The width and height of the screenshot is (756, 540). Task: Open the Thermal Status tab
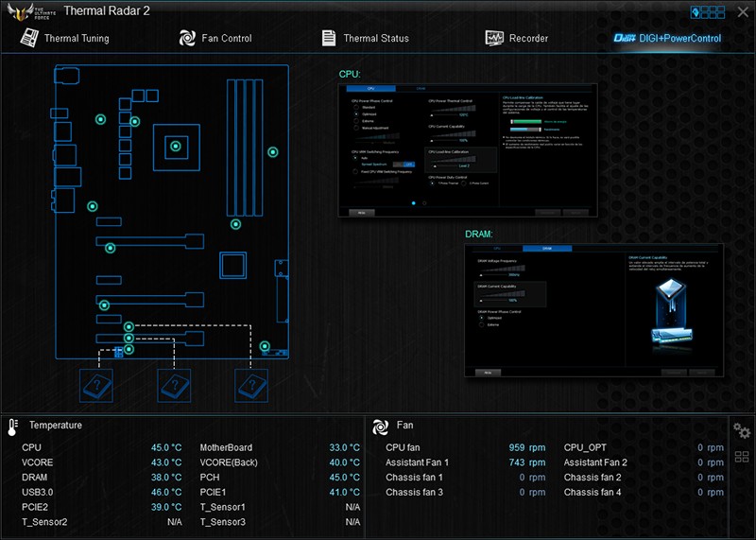point(365,38)
